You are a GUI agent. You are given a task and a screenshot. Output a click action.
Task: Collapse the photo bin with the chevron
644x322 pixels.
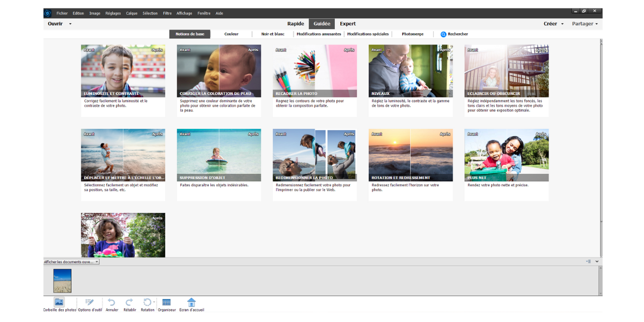point(597,261)
